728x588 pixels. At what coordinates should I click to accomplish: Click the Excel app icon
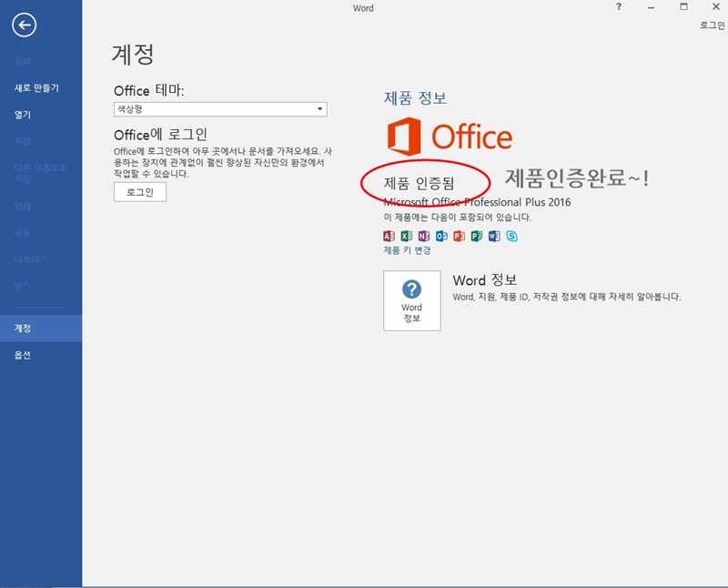tap(407, 236)
